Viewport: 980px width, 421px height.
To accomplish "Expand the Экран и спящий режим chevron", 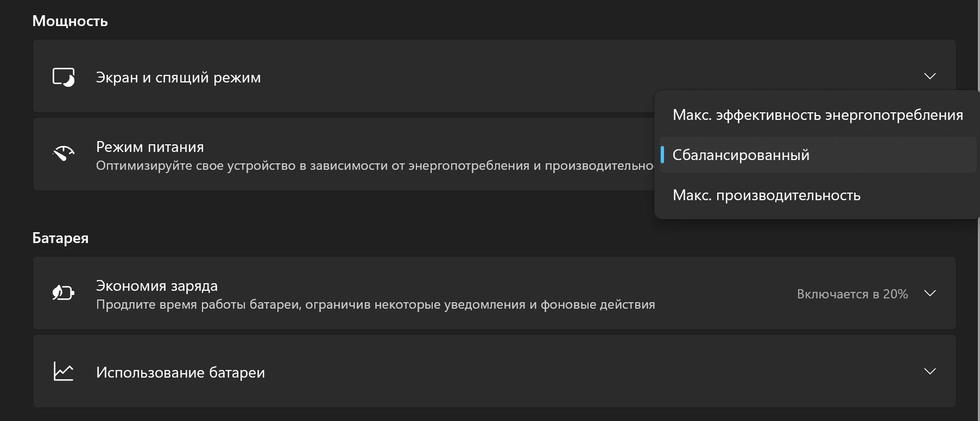I will 930,76.
